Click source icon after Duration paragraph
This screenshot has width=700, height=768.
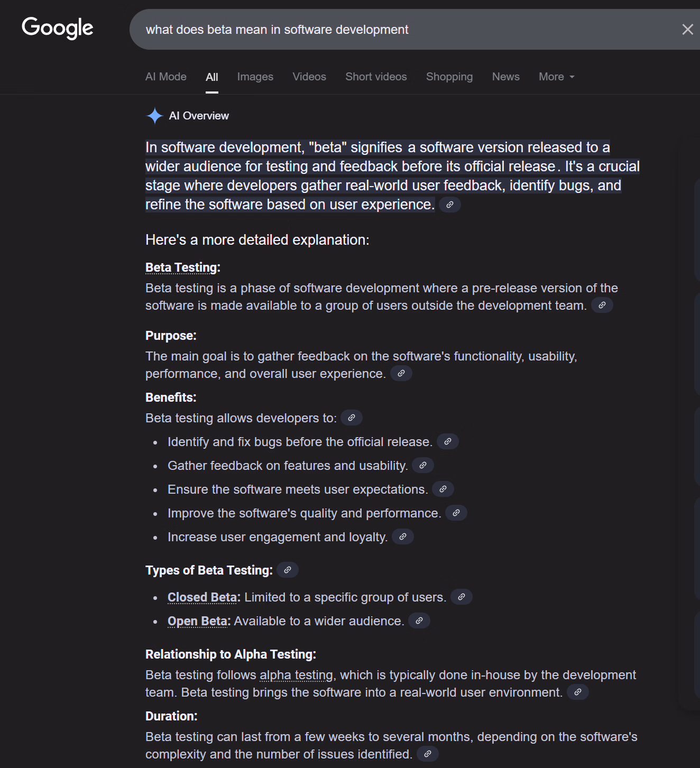[x=428, y=754]
